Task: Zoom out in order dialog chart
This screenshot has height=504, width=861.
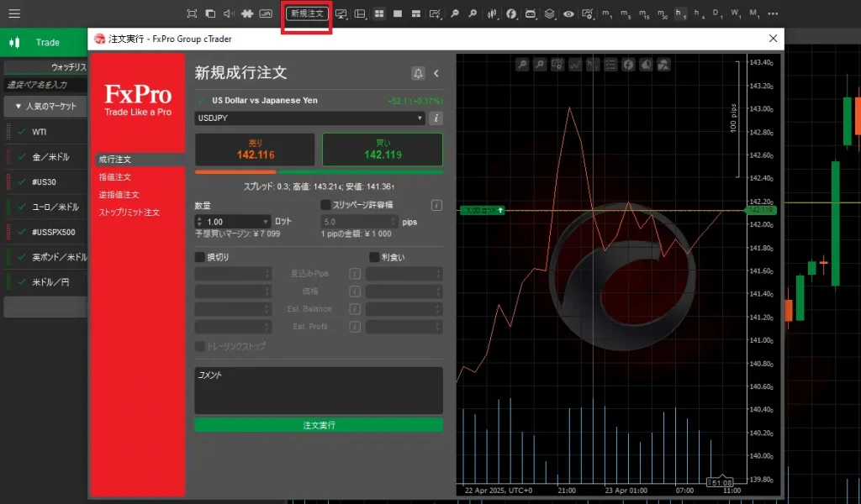Action: coord(522,65)
